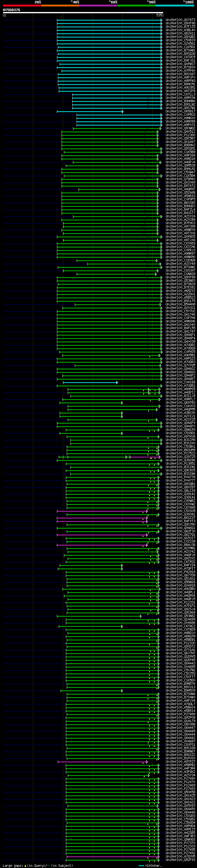Click label UniRef100_Q946E7
Screen dimensions: 197x868
coord(180,379)
